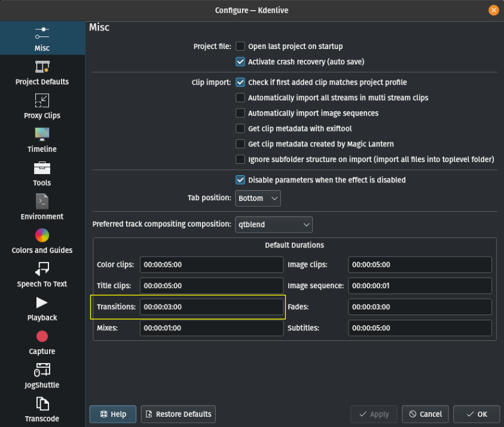504x427 pixels.
Task: Enable Automatically import image sequences
Action: click(x=240, y=113)
